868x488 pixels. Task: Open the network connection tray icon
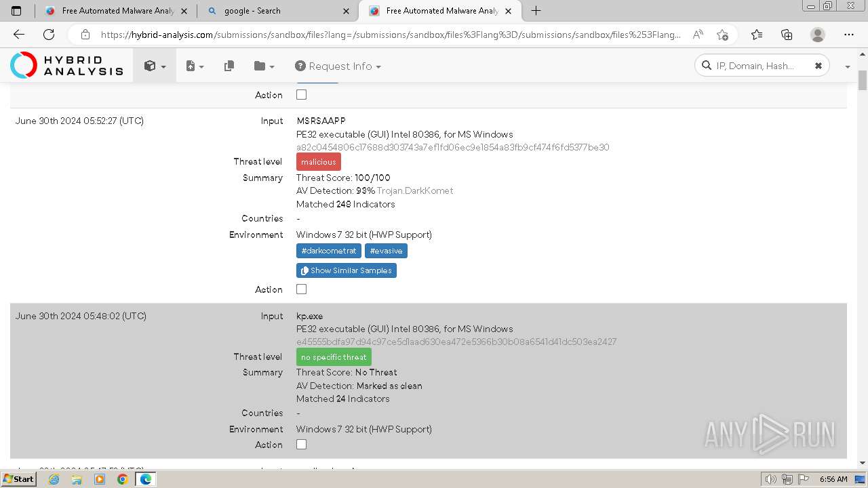tap(788, 479)
